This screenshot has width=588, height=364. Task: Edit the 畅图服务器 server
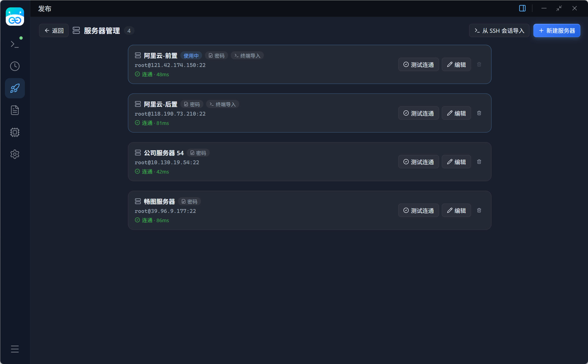(x=456, y=210)
